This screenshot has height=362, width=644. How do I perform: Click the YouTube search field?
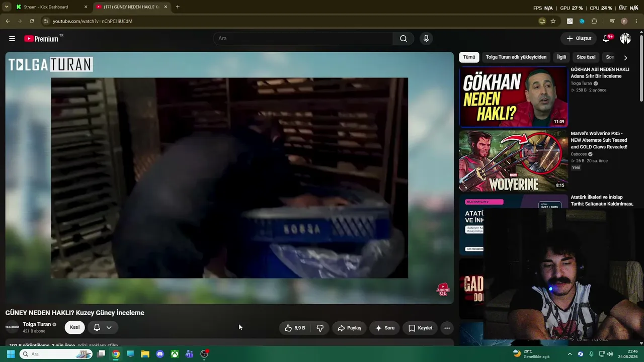(303, 39)
